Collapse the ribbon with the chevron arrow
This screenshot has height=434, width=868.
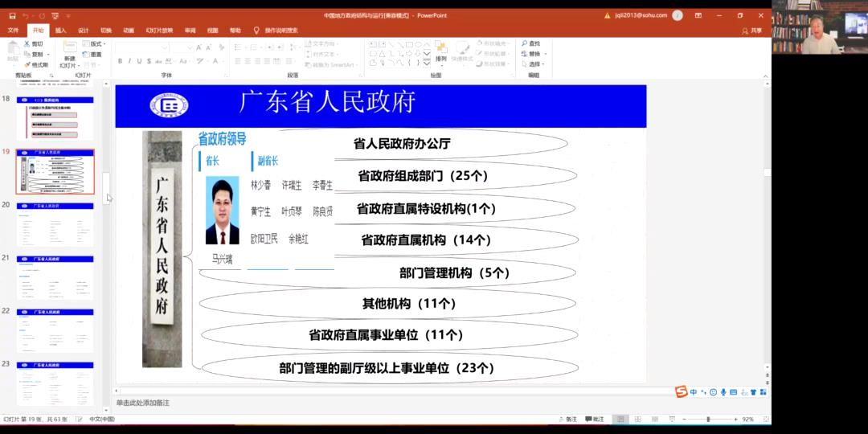[x=764, y=76]
